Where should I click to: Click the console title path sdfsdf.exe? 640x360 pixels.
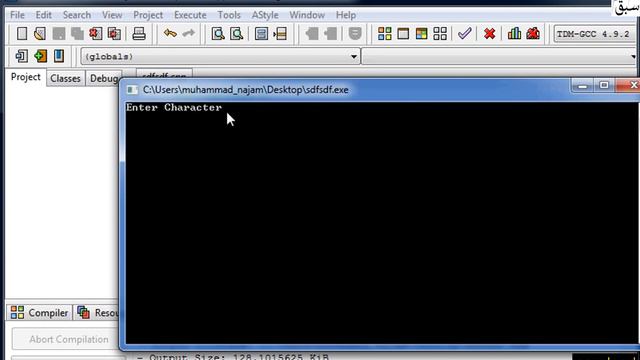[x=245, y=90]
